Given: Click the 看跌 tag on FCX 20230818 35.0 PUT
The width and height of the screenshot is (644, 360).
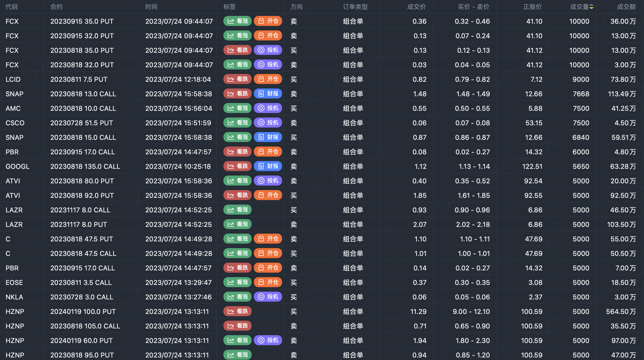Looking at the screenshot, I should [x=237, y=50].
